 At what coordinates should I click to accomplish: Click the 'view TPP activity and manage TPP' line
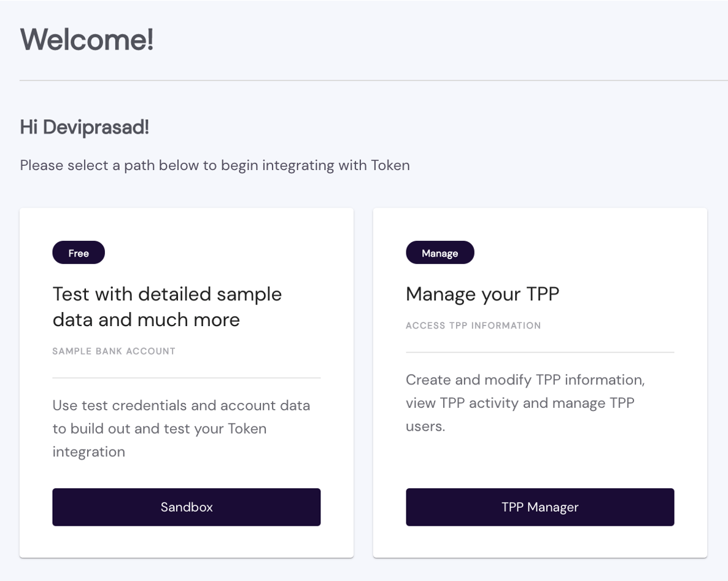pos(520,403)
